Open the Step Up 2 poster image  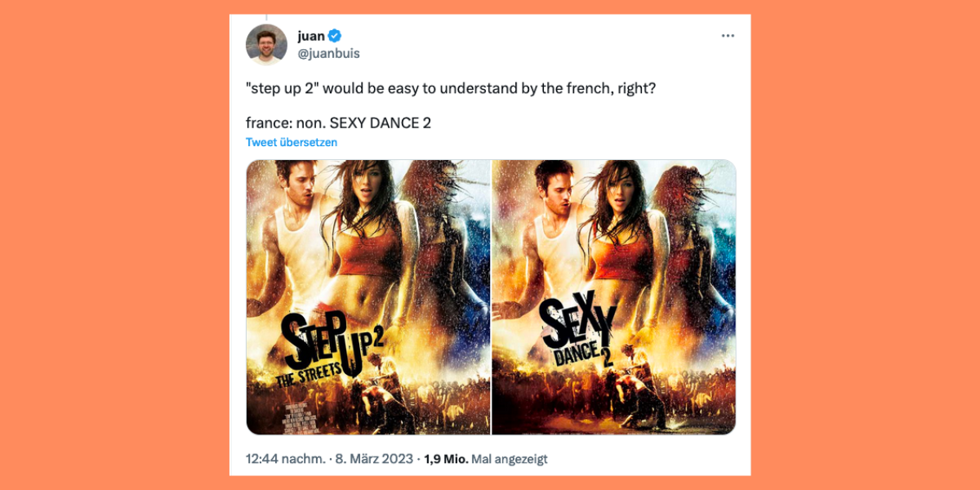coord(367,297)
